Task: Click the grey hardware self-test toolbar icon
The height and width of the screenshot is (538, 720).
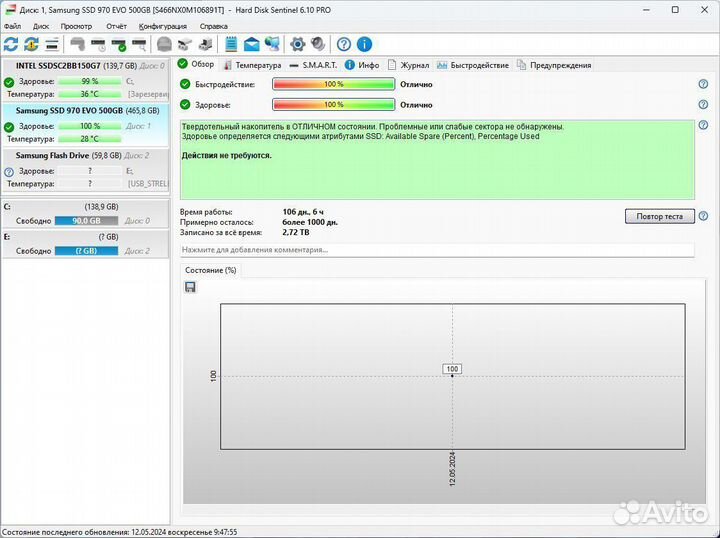Action: (78, 44)
